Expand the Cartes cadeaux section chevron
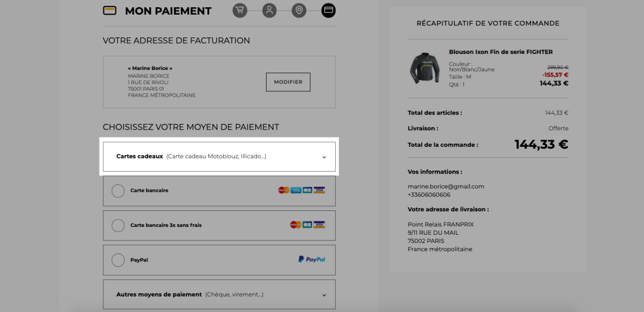The image size is (644, 312). click(324, 157)
